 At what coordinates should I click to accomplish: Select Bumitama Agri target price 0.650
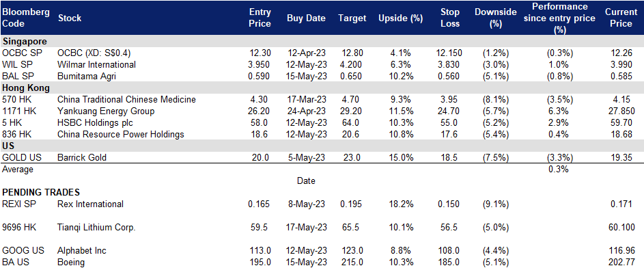pyautogui.click(x=352, y=76)
